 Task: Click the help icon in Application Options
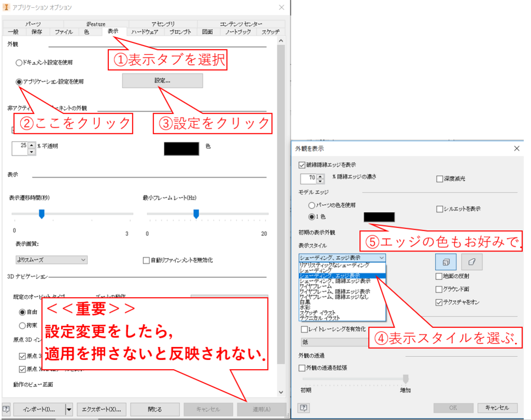coord(5,409)
